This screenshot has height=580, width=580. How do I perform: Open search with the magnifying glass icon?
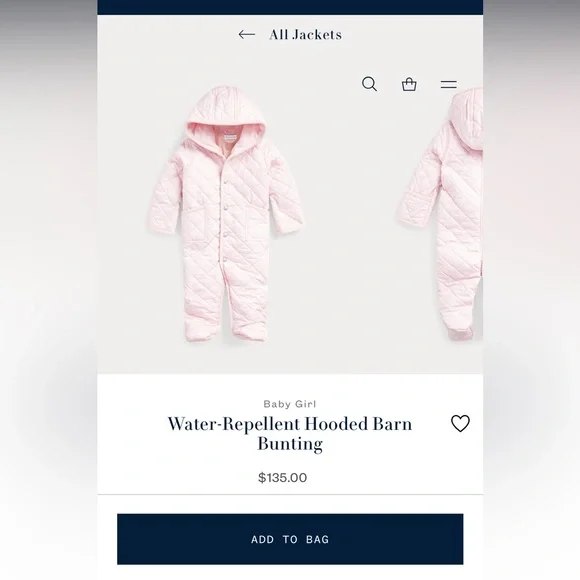click(x=369, y=84)
